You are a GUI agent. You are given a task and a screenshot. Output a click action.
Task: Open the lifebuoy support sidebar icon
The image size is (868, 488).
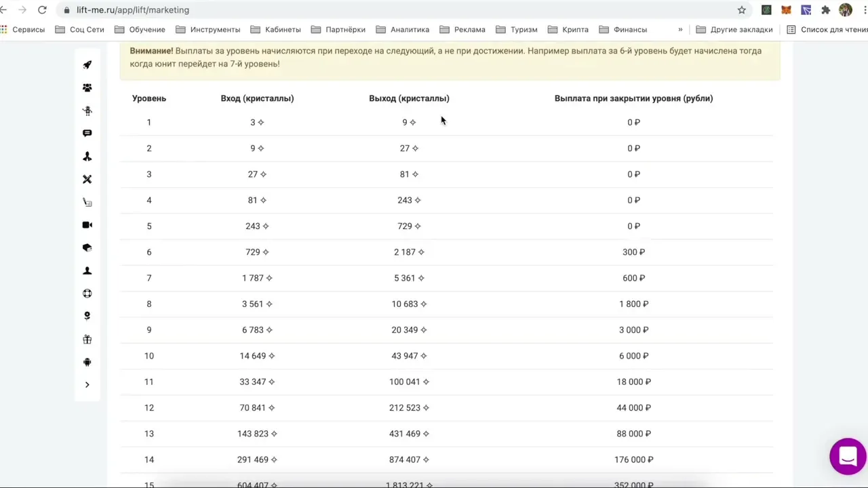pos(87,293)
